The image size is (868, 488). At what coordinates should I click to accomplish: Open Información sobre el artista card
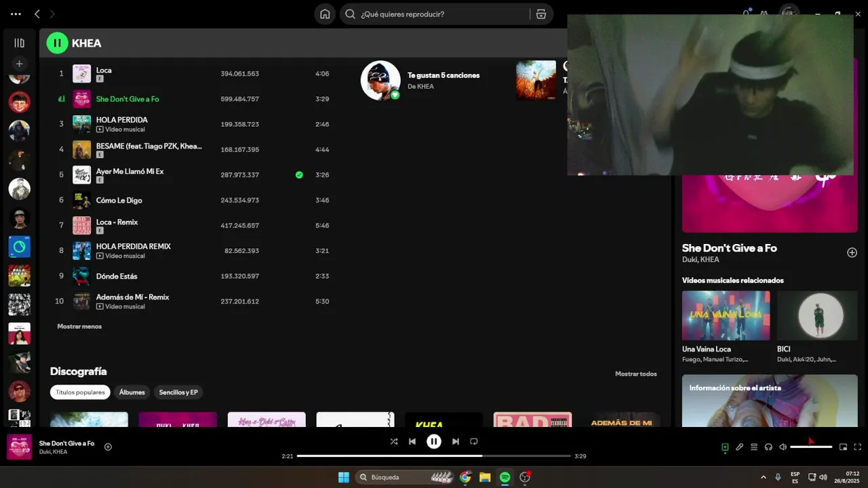770,401
